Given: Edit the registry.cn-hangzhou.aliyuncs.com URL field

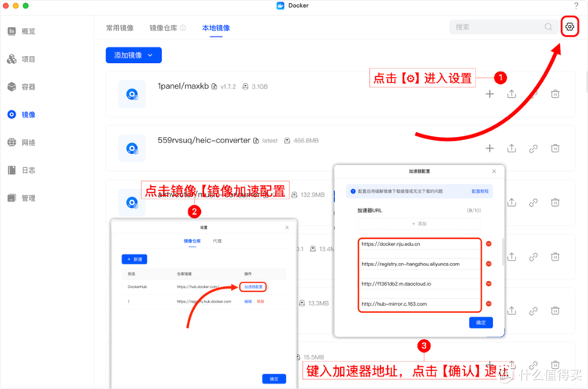Looking at the screenshot, I should tap(420, 264).
